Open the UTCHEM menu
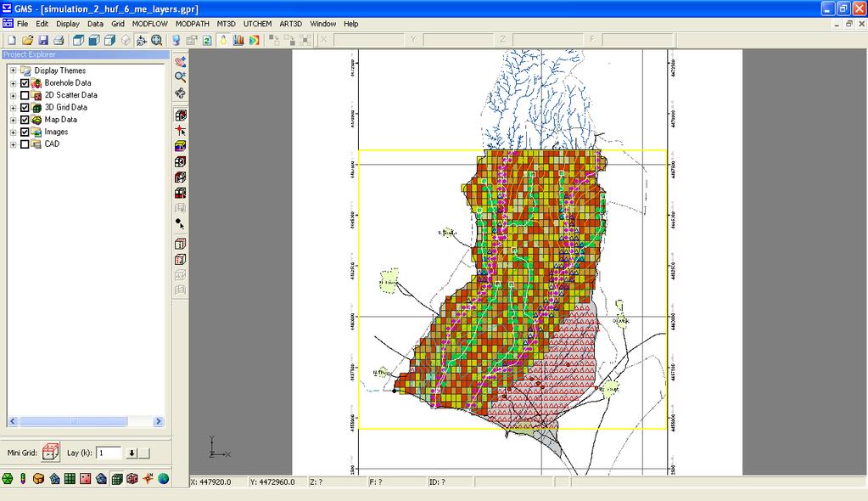This screenshot has width=868, height=501. [257, 24]
